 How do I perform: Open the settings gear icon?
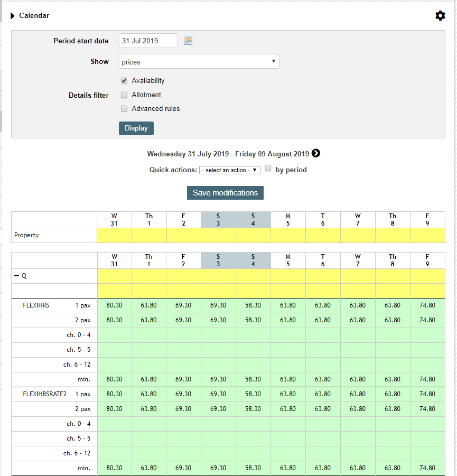coord(441,15)
